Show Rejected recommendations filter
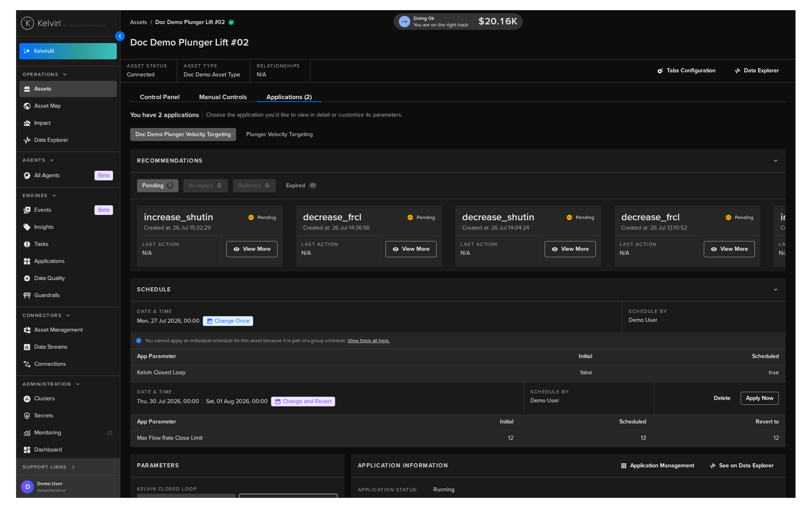This screenshot has width=812, height=508. [254, 186]
